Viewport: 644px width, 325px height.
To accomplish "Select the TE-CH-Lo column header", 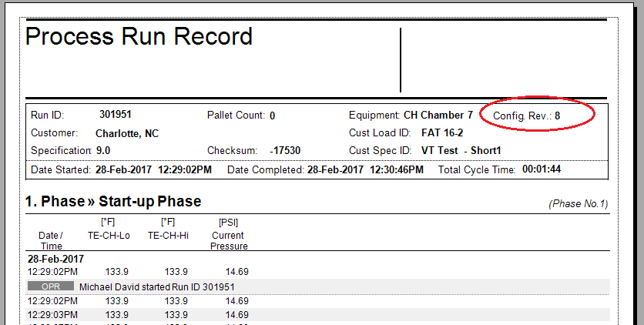I will click(x=108, y=236).
